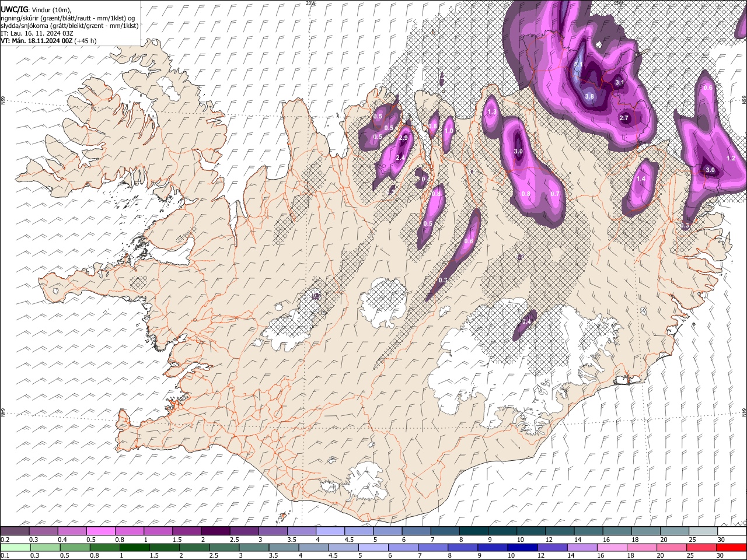
Task: Click the darkest purple swatch labeled 2 in snow legend
Action: coord(215,531)
